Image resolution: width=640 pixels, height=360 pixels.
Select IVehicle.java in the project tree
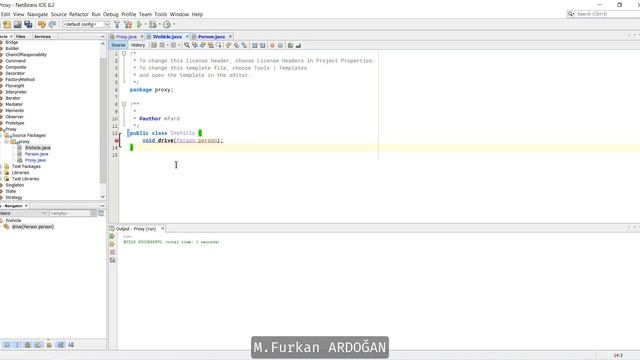pyautogui.click(x=38, y=148)
